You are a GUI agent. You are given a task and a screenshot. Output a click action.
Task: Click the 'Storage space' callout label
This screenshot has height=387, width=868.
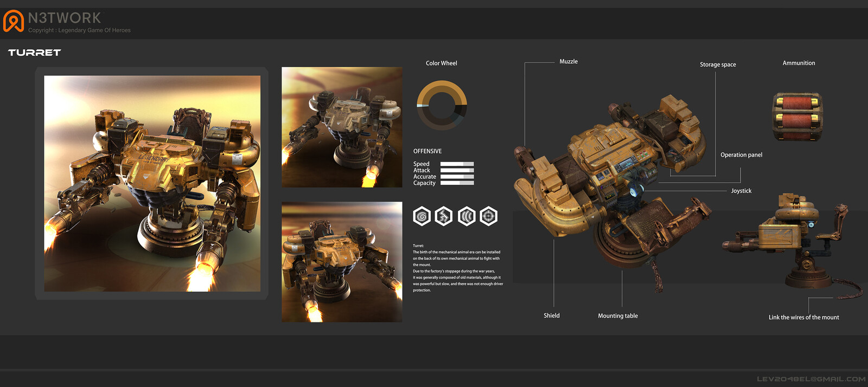[x=718, y=64]
